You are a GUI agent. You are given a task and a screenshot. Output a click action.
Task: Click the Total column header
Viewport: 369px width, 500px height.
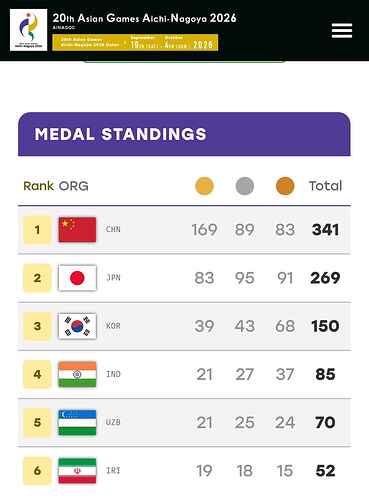pyautogui.click(x=325, y=186)
